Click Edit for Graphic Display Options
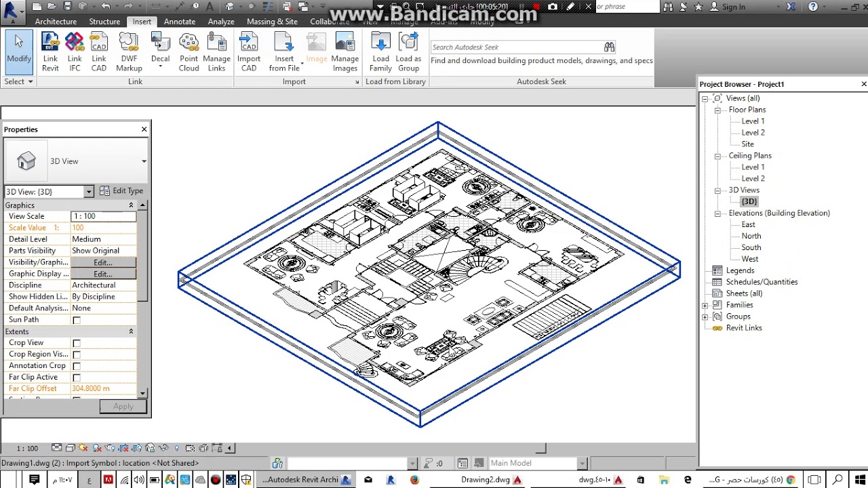 [103, 274]
